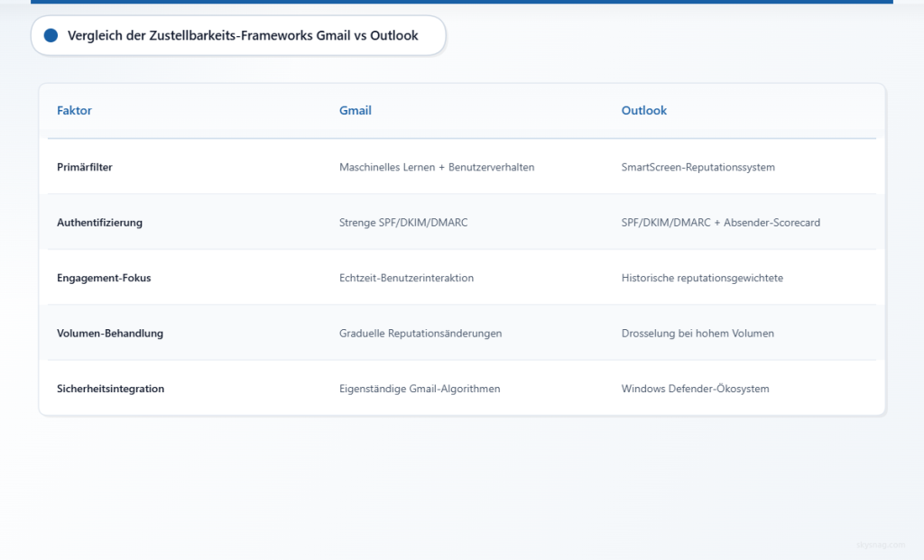Select the 'Volumen-Behandlung' row label
924x560 pixels.
110,334
